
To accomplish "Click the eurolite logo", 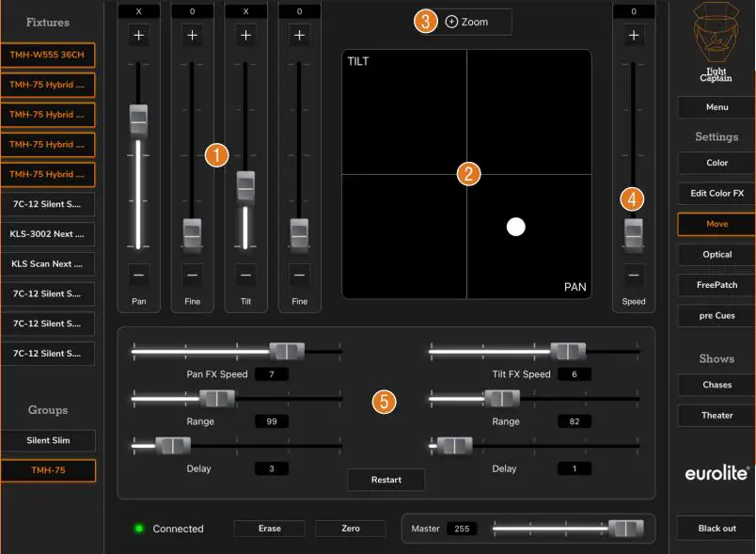I will (717, 473).
